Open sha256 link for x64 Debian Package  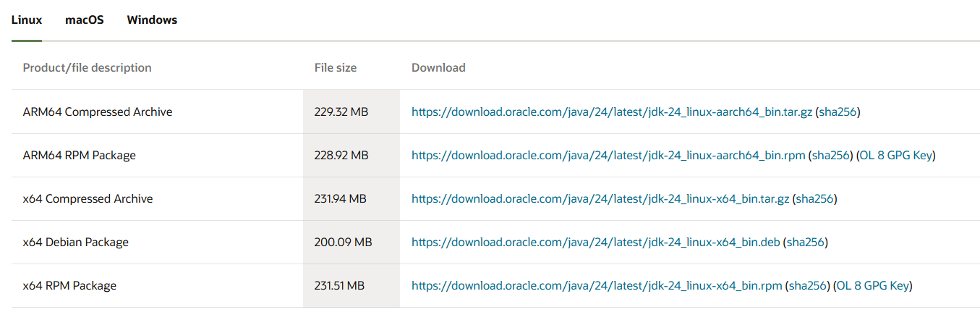[x=806, y=243]
